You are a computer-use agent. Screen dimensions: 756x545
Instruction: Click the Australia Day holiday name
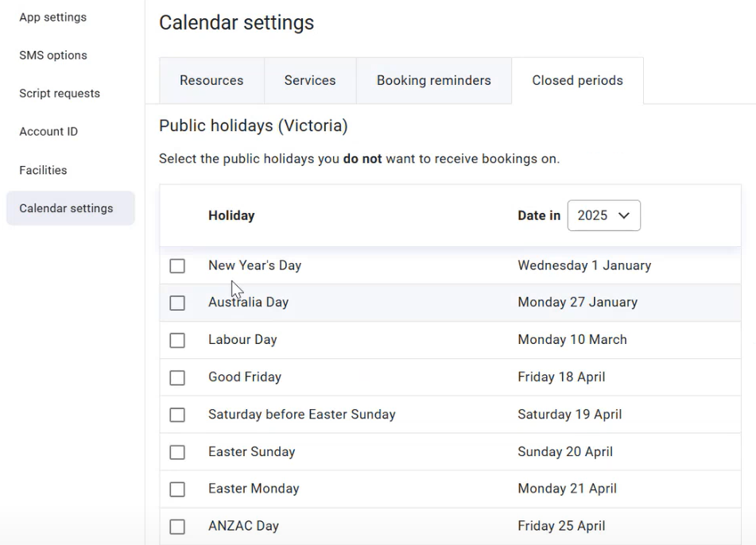(x=248, y=302)
